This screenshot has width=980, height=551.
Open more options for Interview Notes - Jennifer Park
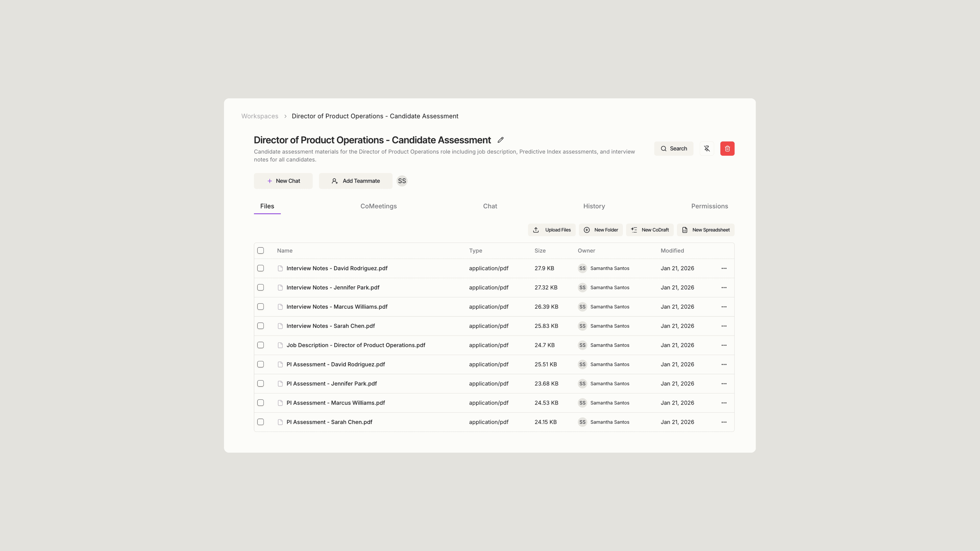[724, 288]
